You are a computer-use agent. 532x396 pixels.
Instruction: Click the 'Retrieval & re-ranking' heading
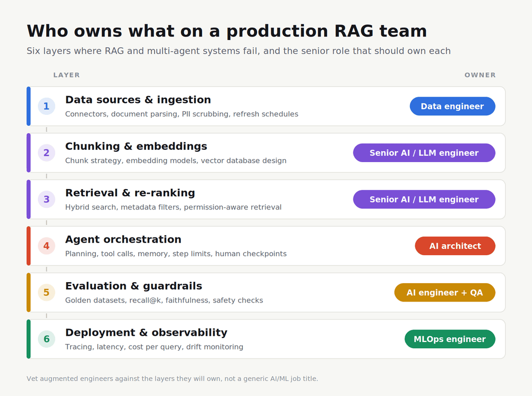[x=130, y=193]
